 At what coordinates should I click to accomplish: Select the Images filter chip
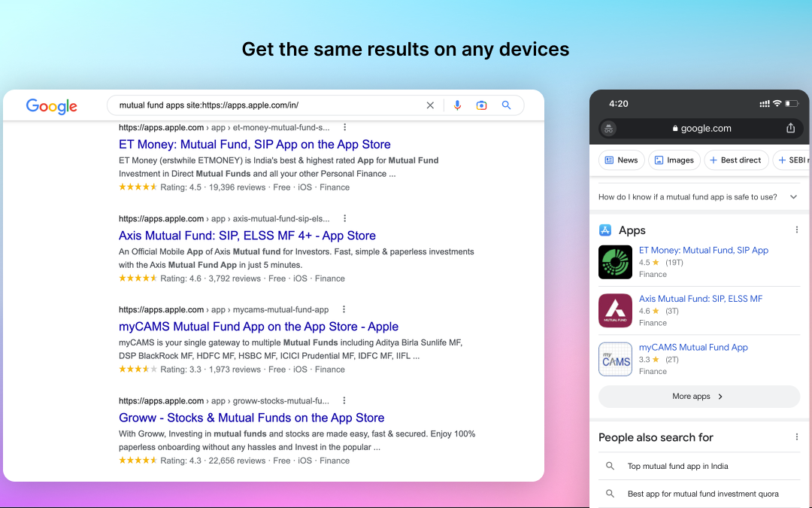(x=674, y=160)
